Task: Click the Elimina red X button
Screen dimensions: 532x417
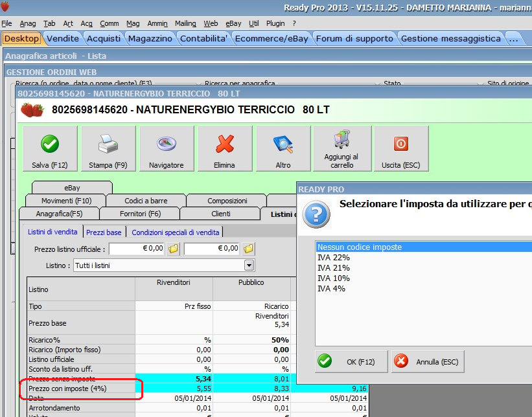Action: coord(225,148)
